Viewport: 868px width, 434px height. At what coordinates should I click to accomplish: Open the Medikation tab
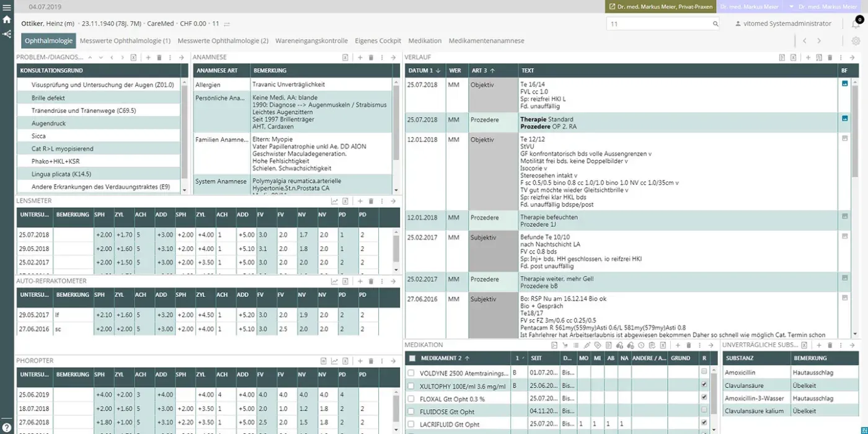pyautogui.click(x=425, y=41)
